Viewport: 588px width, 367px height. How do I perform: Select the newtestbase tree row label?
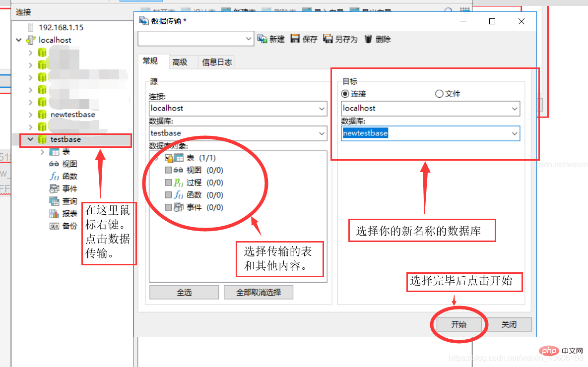pyautogui.click(x=73, y=115)
